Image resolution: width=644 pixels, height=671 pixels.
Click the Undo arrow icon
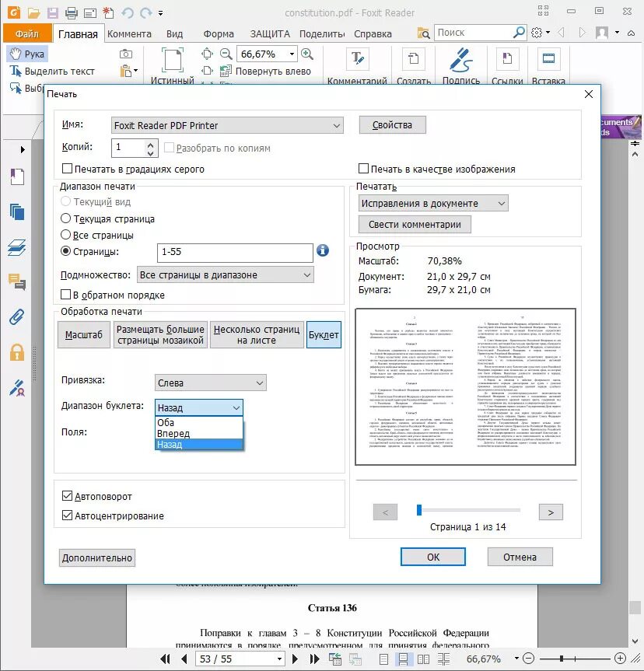click(128, 13)
